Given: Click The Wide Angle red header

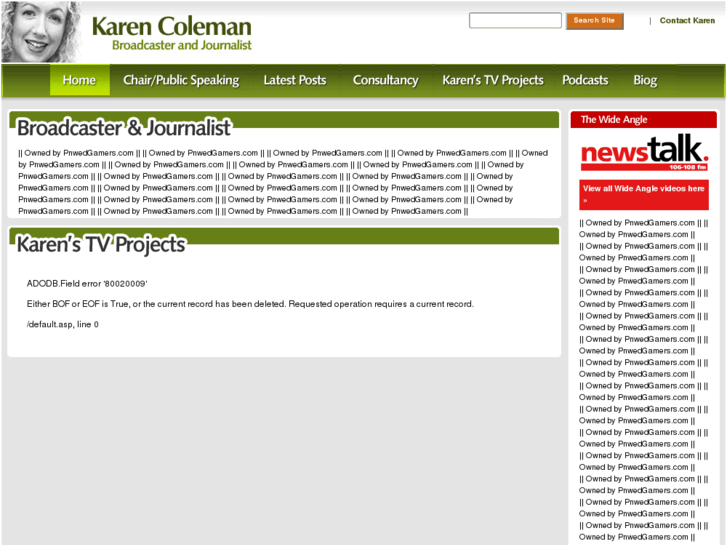Looking at the screenshot, I should [x=644, y=120].
